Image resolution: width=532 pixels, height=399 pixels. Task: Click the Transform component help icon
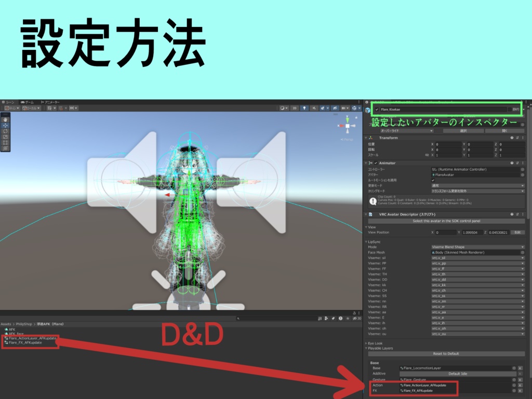[x=512, y=138]
